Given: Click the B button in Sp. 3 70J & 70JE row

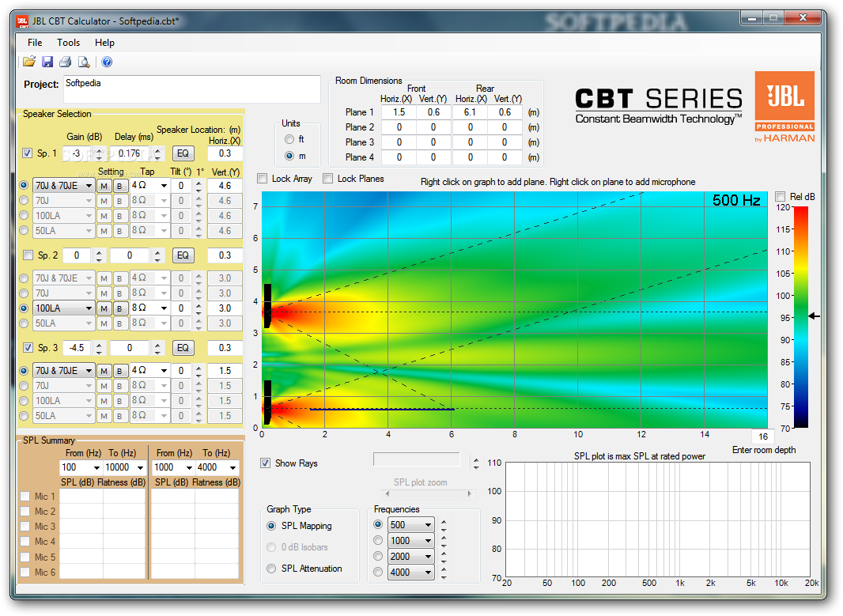Looking at the screenshot, I should [x=120, y=371].
